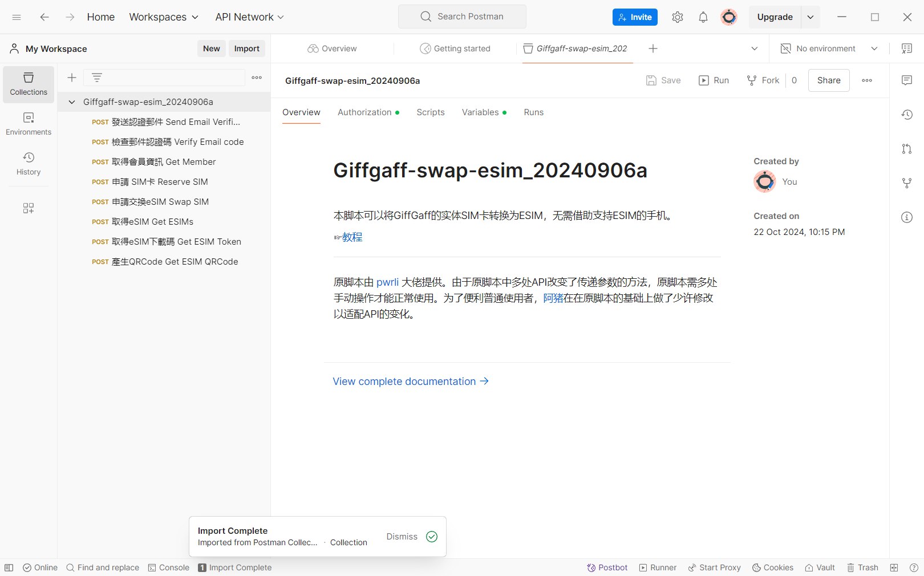The width and height of the screenshot is (924, 576).
Task: Open the settings gear icon
Action: pos(677,17)
